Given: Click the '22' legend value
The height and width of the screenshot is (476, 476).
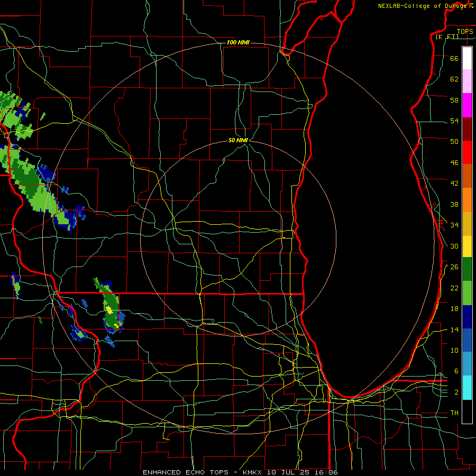Looking at the screenshot, I should point(454,288).
